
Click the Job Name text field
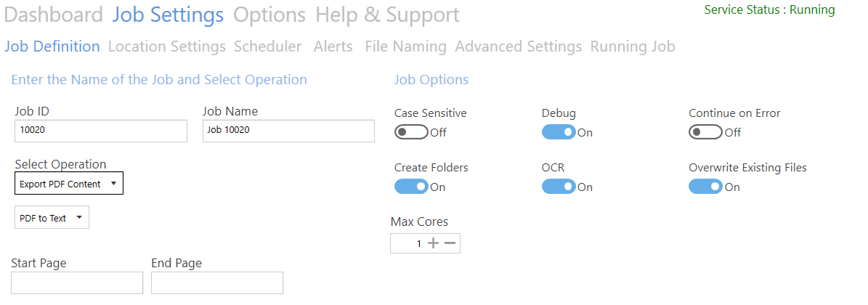(288, 131)
